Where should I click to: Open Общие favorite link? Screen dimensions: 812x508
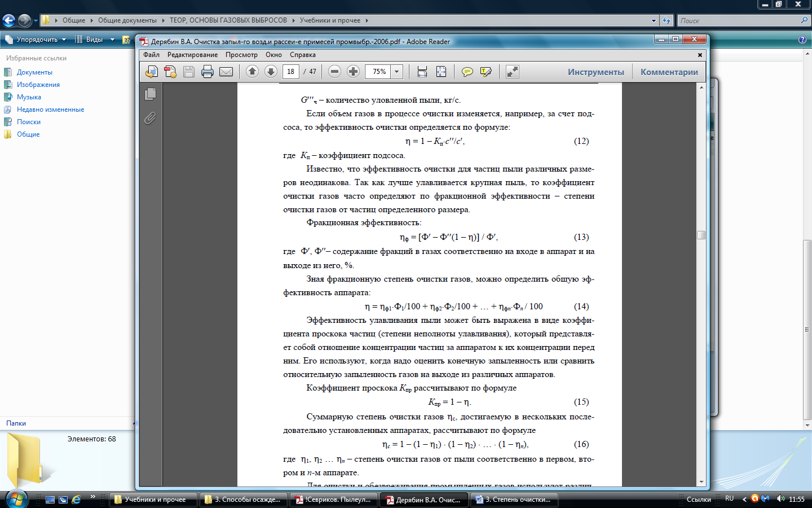(x=28, y=134)
